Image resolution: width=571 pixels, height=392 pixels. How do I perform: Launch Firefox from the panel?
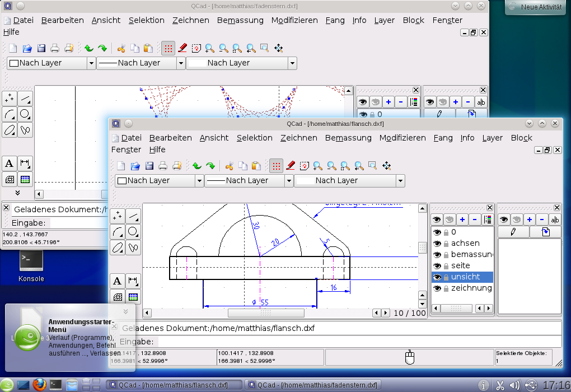tap(39, 385)
